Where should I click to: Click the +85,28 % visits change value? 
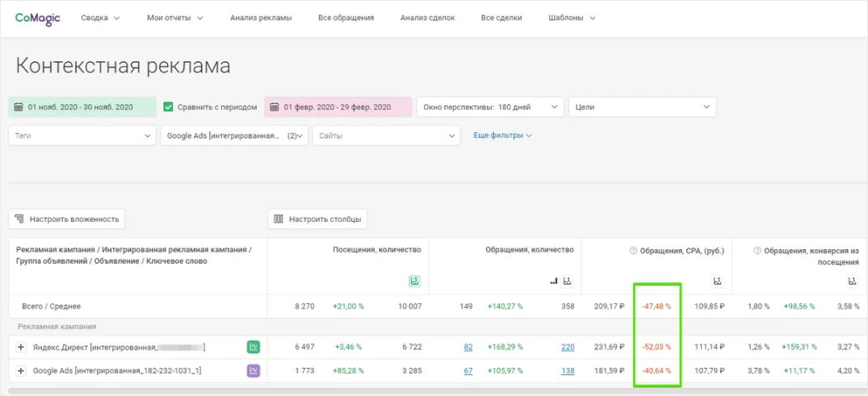(348, 370)
